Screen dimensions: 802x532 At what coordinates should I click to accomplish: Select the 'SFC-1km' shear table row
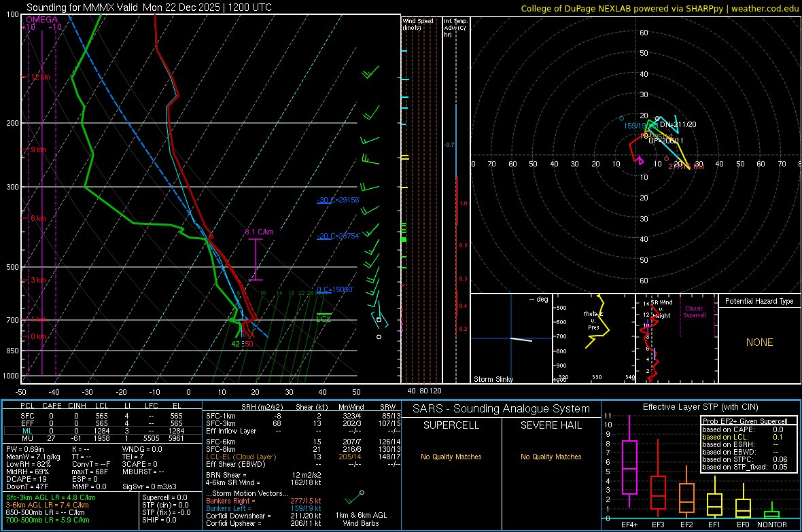pyautogui.click(x=303, y=416)
